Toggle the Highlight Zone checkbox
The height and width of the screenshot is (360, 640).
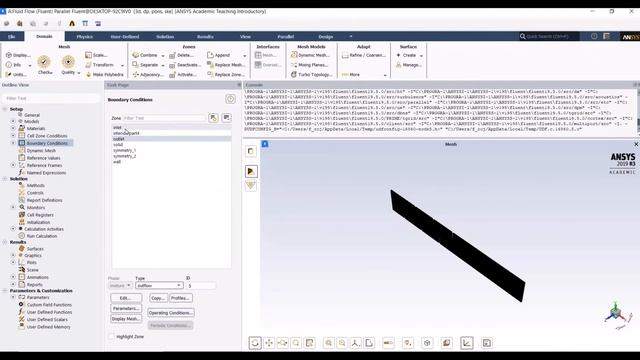coord(111,336)
